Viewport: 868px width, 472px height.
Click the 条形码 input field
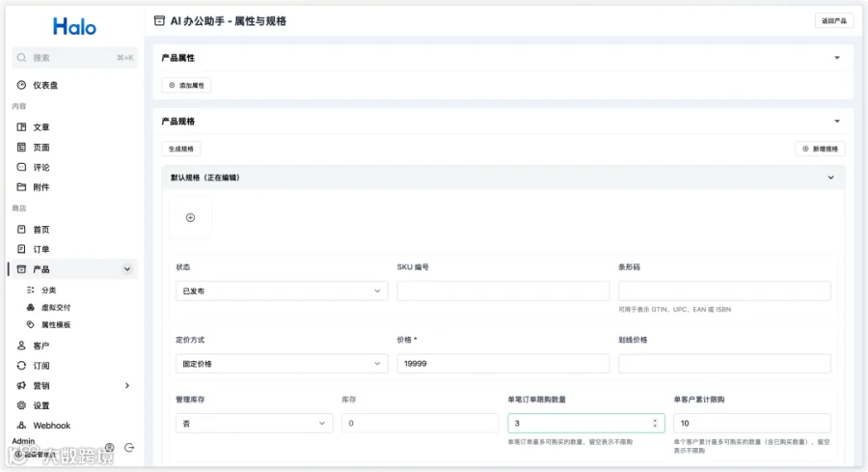click(x=724, y=291)
